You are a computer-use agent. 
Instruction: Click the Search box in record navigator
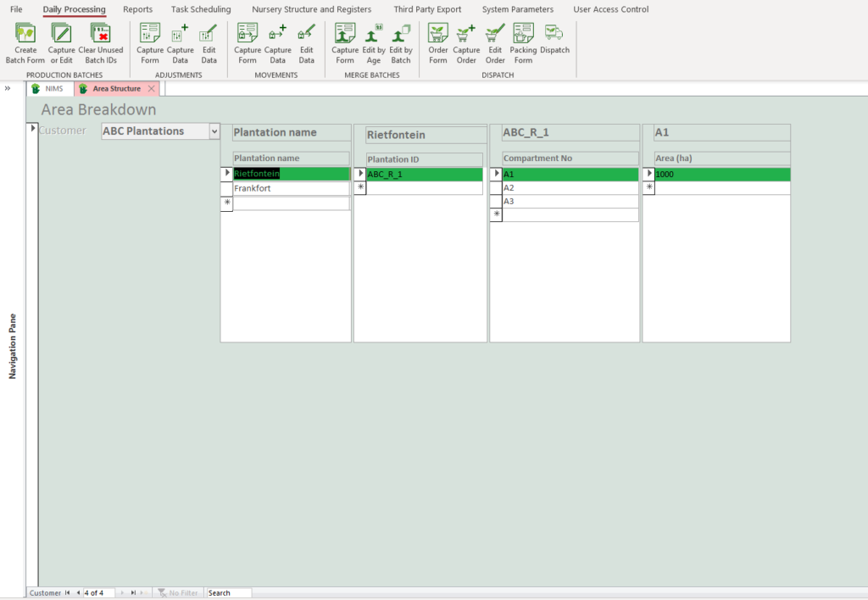(228, 593)
